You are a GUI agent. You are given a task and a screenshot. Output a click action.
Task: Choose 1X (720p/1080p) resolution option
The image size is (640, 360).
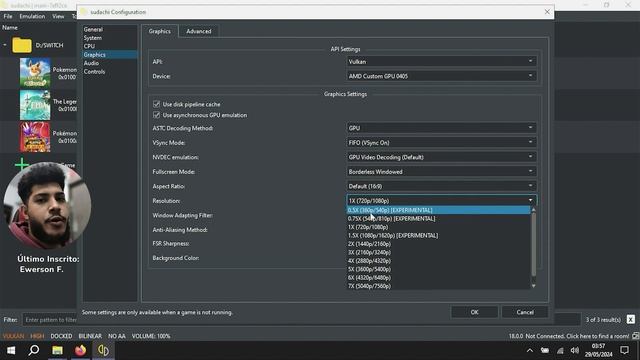click(438, 227)
